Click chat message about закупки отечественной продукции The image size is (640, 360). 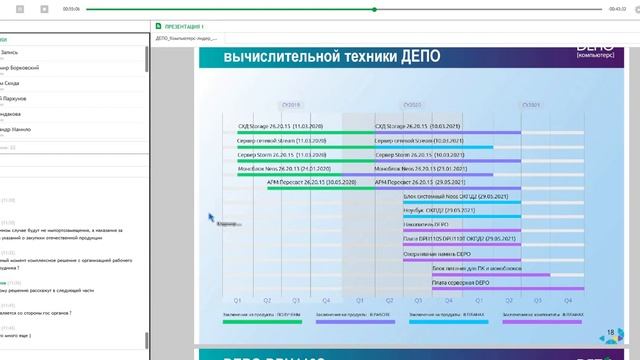click(x=61, y=234)
